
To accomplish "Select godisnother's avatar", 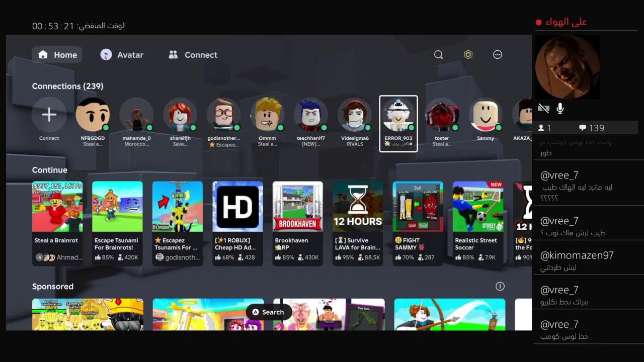I will [223, 115].
